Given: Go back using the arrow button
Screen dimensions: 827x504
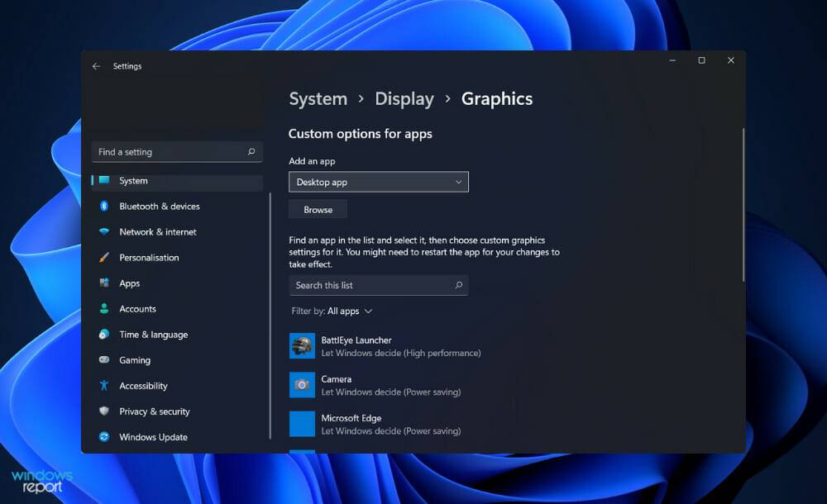Looking at the screenshot, I should coord(97,66).
